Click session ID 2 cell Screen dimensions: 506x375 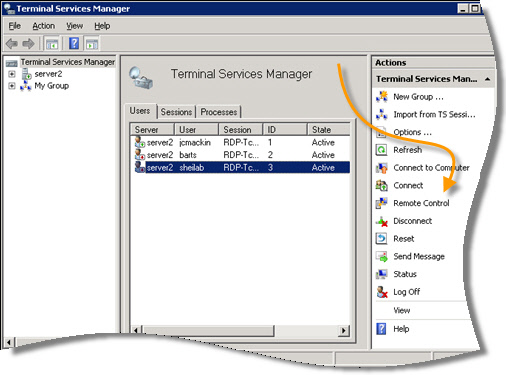point(270,155)
